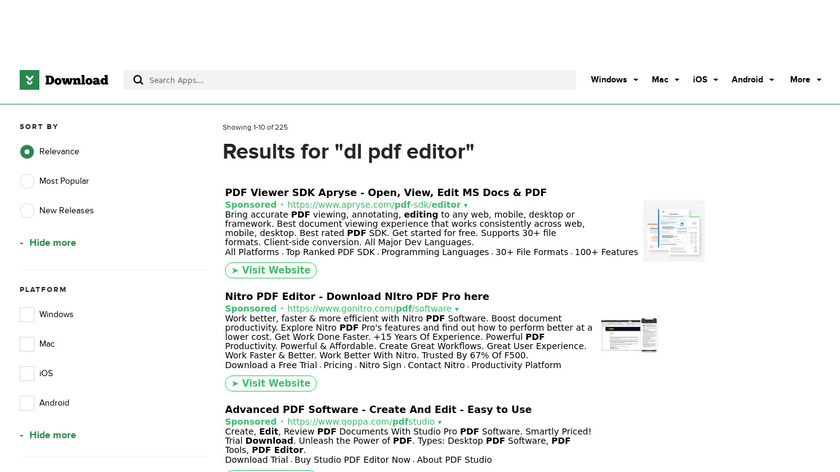This screenshot has width=840, height=472.
Task: Expand the arrow beside Apryse URL
Action: click(x=466, y=205)
